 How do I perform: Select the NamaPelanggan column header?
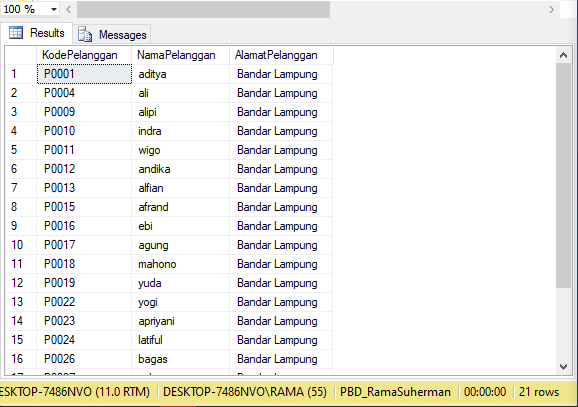pyautogui.click(x=181, y=55)
